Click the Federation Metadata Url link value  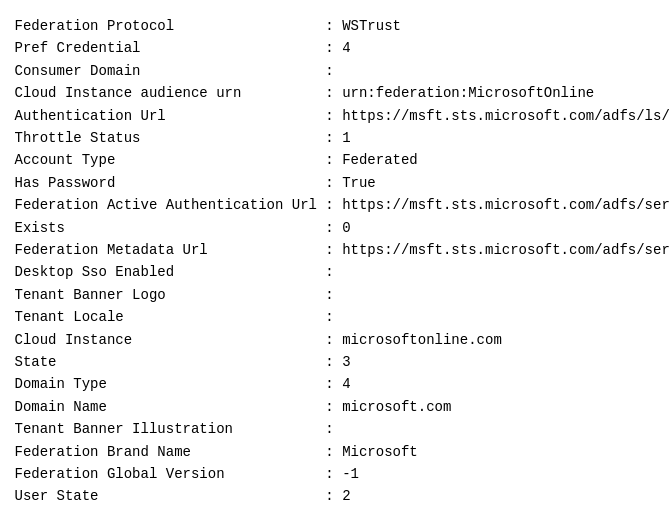(505, 250)
